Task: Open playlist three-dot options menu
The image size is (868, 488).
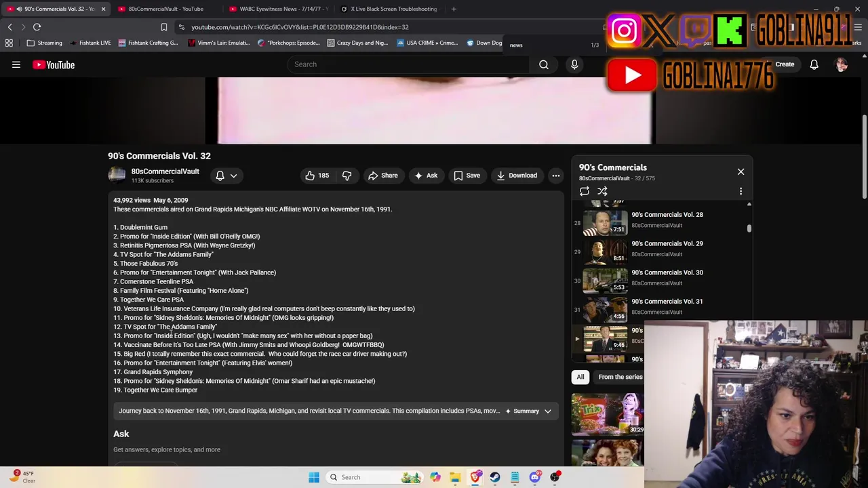Action: (741, 191)
